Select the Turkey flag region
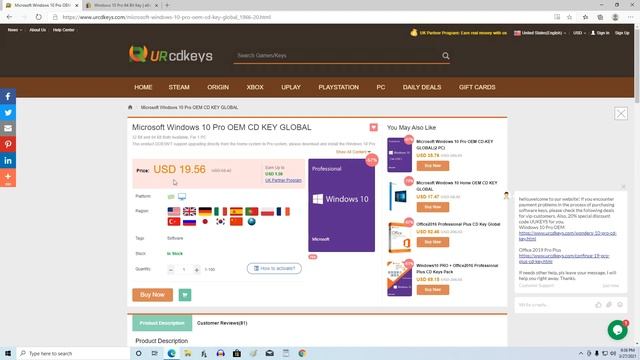 (x=173, y=222)
